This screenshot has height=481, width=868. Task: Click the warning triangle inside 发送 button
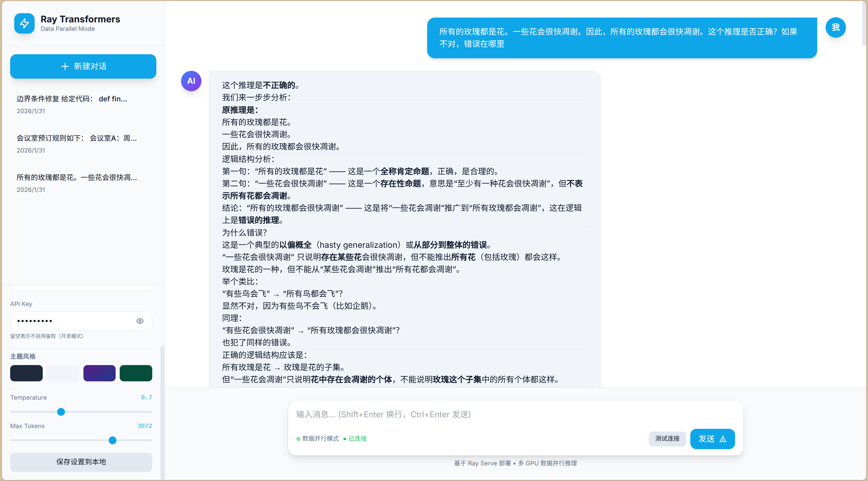coord(723,439)
